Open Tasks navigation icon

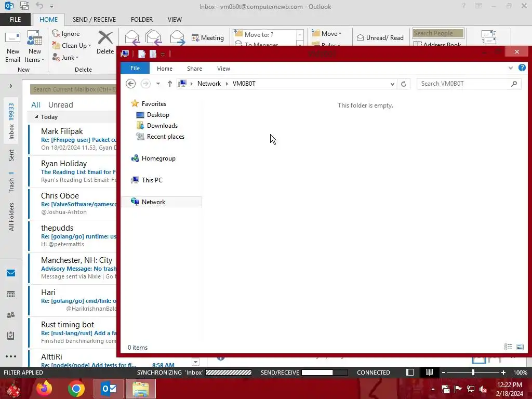(11, 336)
